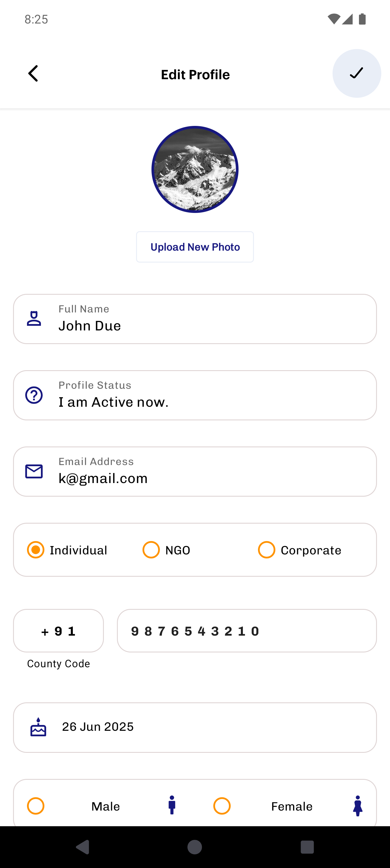Select the Individual radio button
This screenshot has width=390, height=868.
(36, 550)
